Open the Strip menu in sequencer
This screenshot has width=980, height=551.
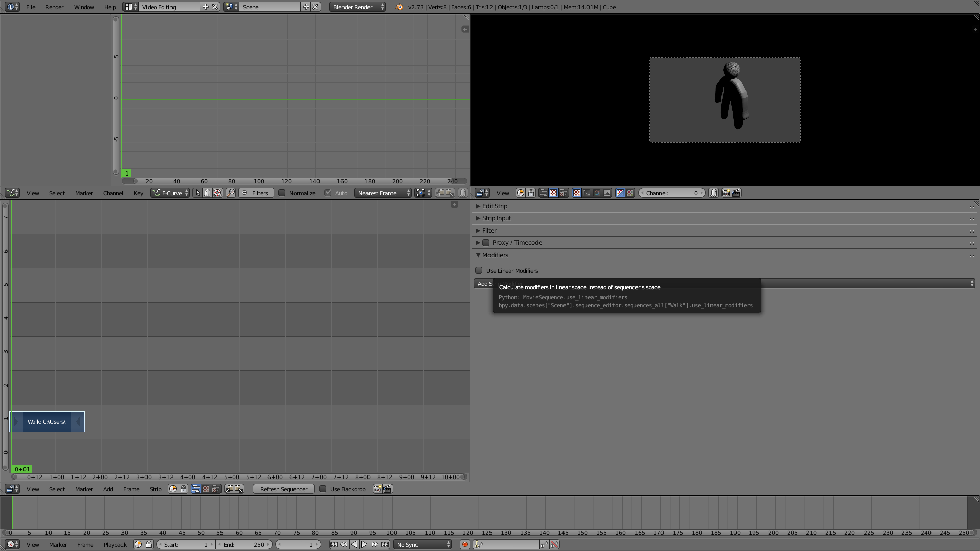[x=155, y=489]
